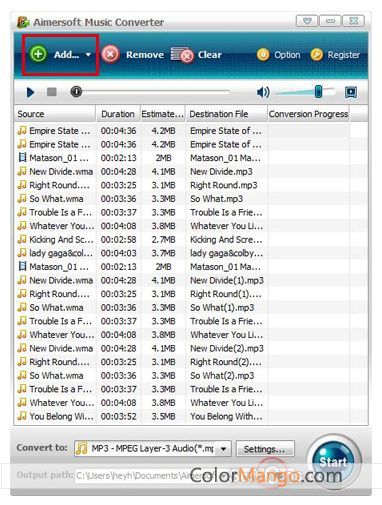Mute audio with the speaker icon
382x505 pixels.
(263, 92)
